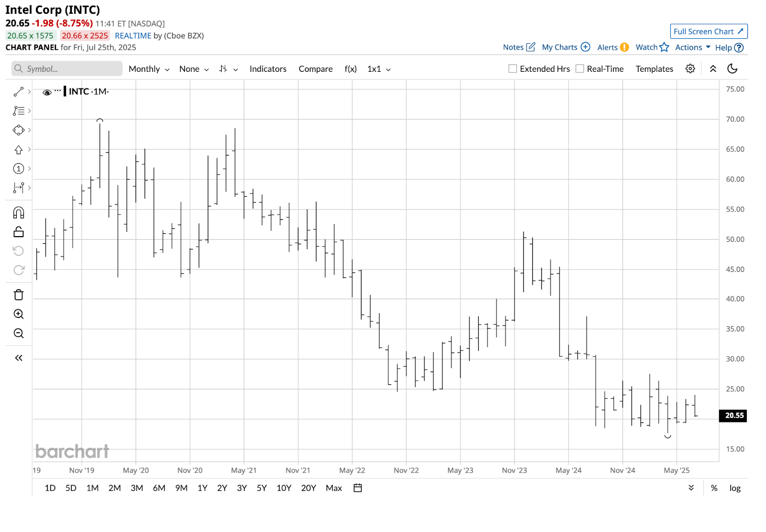Select the 3M time range
Screen dimensions: 766x532
[137, 488]
